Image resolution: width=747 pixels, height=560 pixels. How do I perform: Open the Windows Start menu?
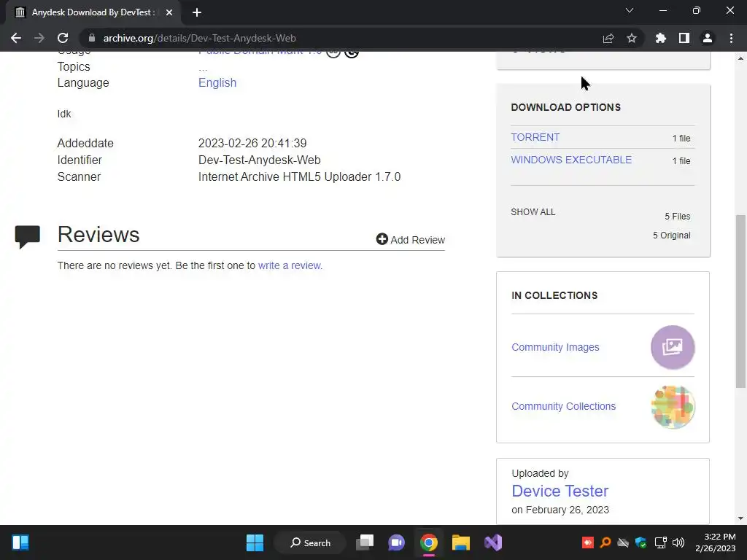255,542
